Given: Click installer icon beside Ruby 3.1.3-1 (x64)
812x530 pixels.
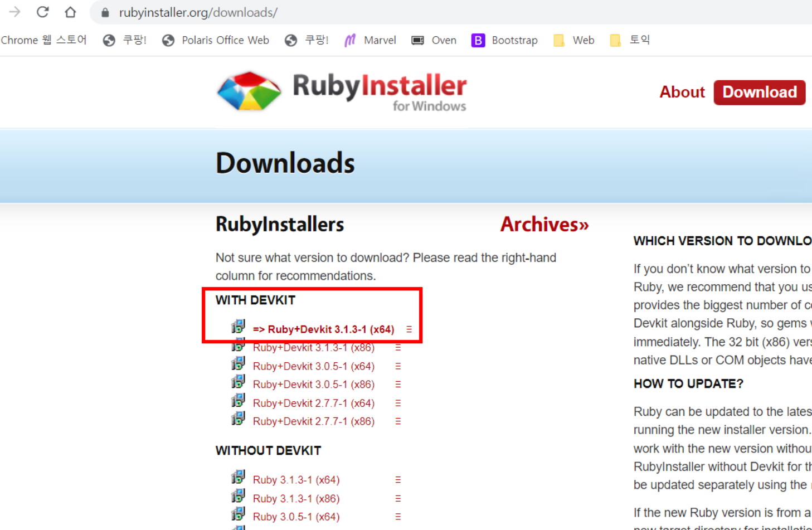Looking at the screenshot, I should pyautogui.click(x=238, y=478).
